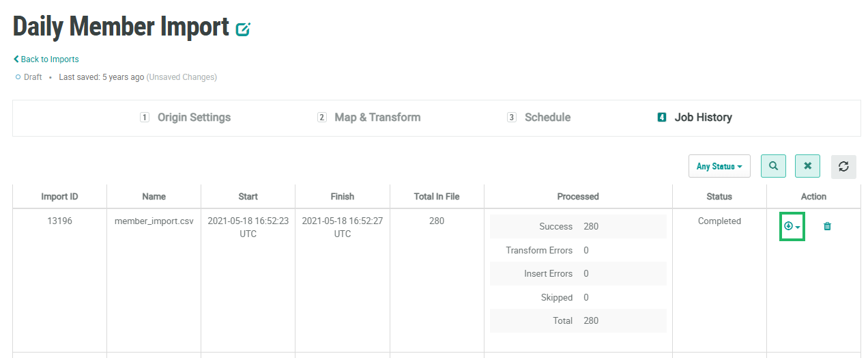Click the Status column header
This screenshot has height=358, width=868.
click(719, 197)
